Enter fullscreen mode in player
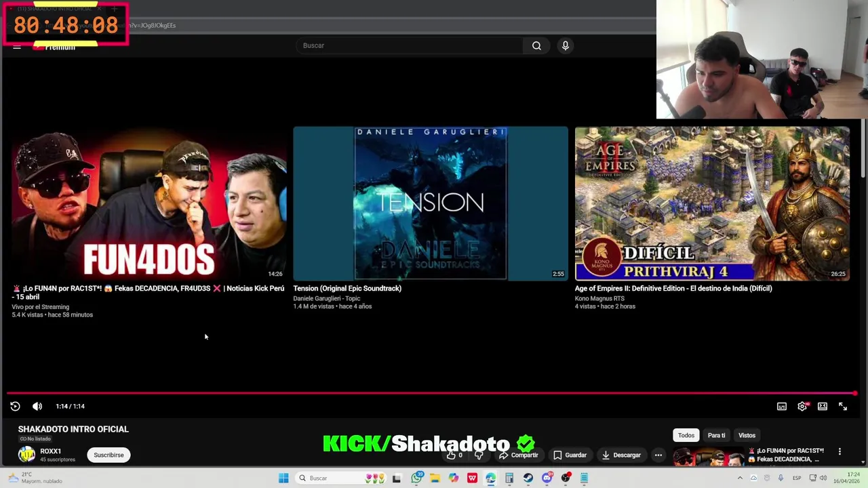Image resolution: width=868 pixels, height=488 pixels. [843, 406]
